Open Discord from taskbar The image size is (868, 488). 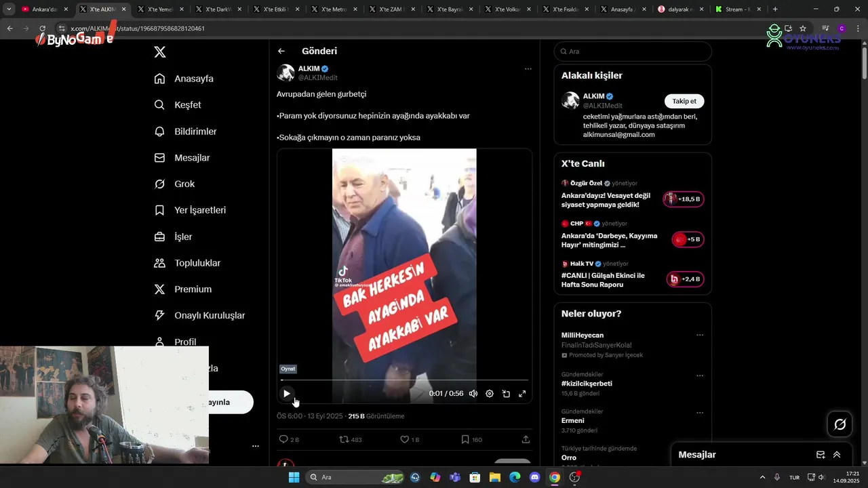(x=534, y=477)
